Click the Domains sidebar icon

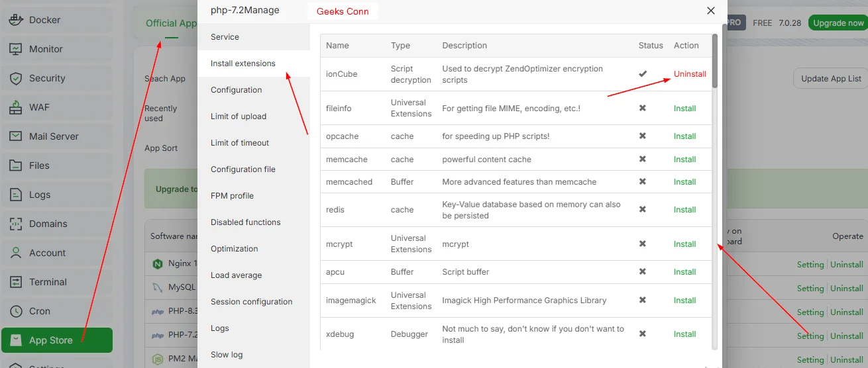coord(17,224)
